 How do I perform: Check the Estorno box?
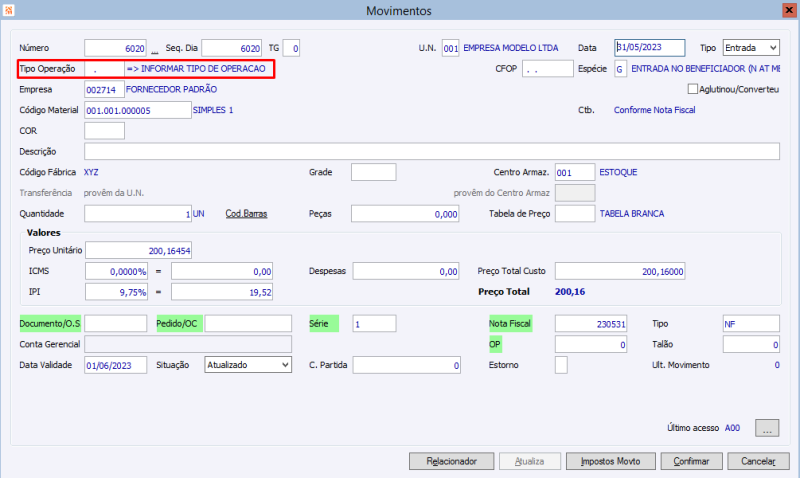561,365
